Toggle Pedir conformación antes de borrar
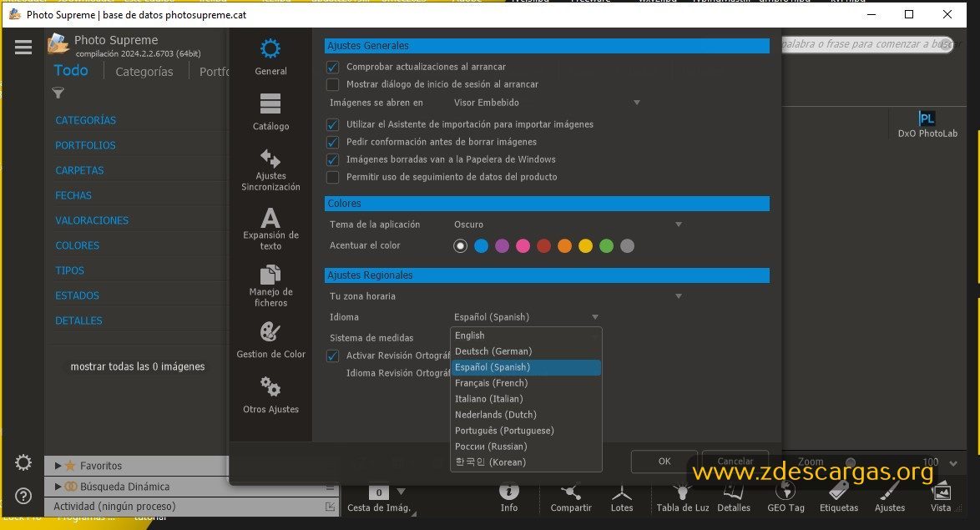The height and width of the screenshot is (530, 980). pos(332,142)
